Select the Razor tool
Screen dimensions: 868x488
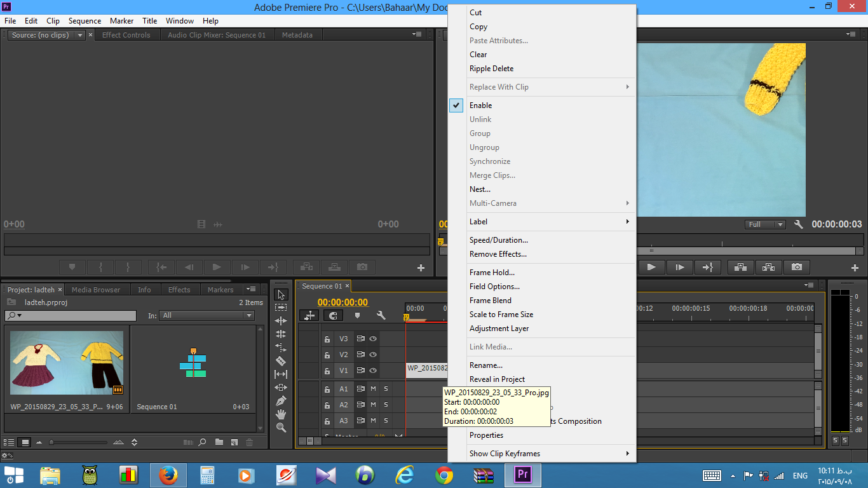click(281, 361)
